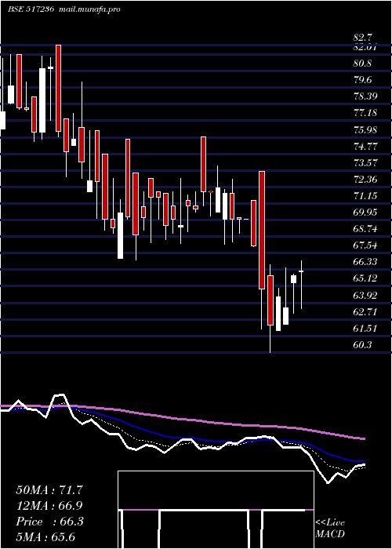Select the 65.12 price axis label
This screenshot has width=392, height=549.
[x=365, y=278]
